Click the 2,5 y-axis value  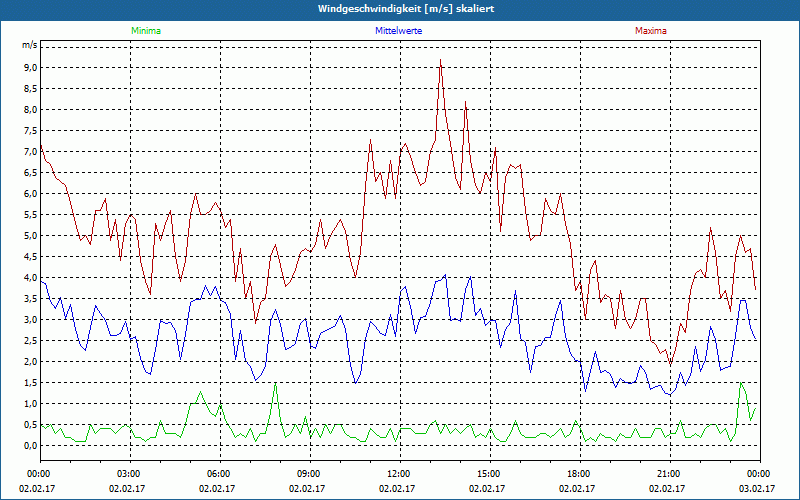pyautogui.click(x=30, y=341)
